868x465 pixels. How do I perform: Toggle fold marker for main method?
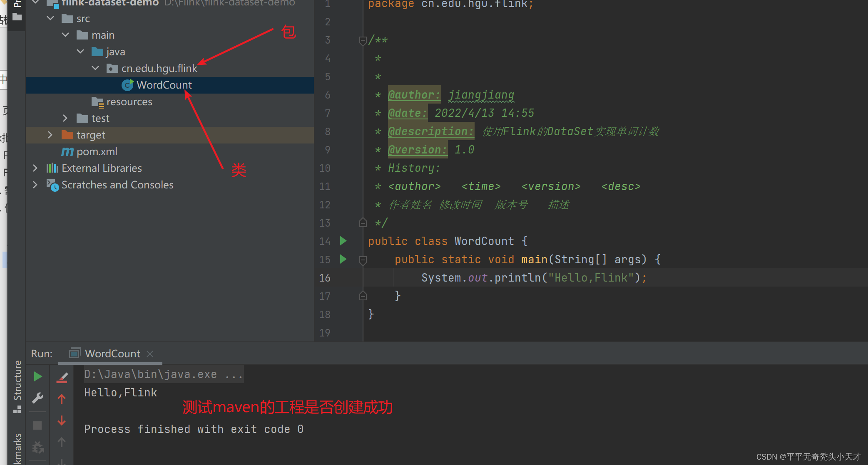pos(363,260)
